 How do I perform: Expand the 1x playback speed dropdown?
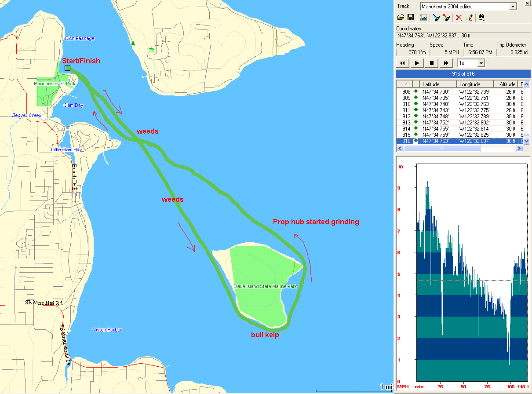coord(481,63)
